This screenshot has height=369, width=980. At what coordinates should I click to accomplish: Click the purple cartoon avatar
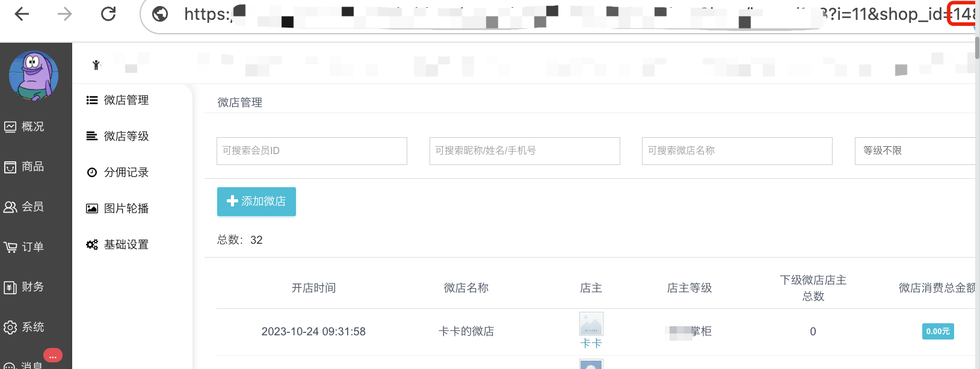pyautogui.click(x=34, y=75)
